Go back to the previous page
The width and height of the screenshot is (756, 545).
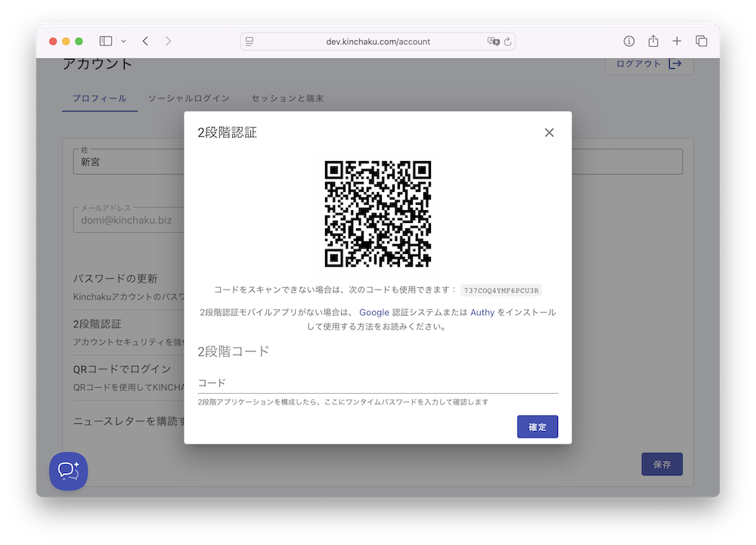pyautogui.click(x=146, y=42)
